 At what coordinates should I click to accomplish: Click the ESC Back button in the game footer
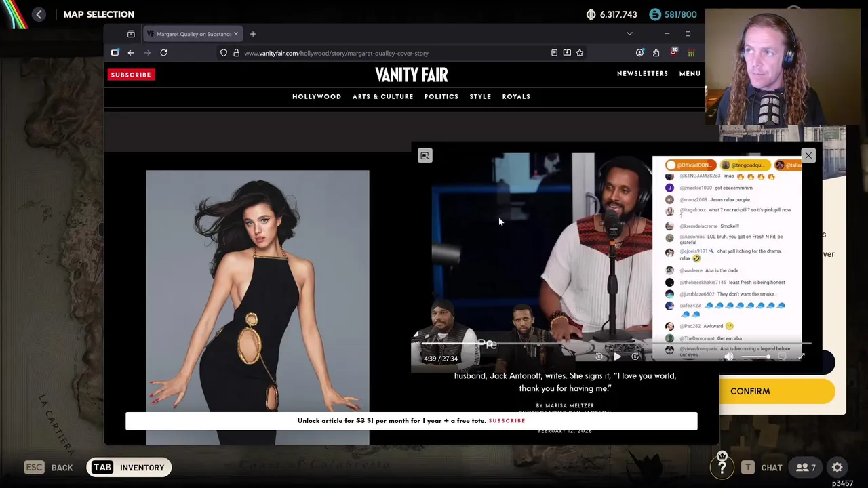[48, 468]
